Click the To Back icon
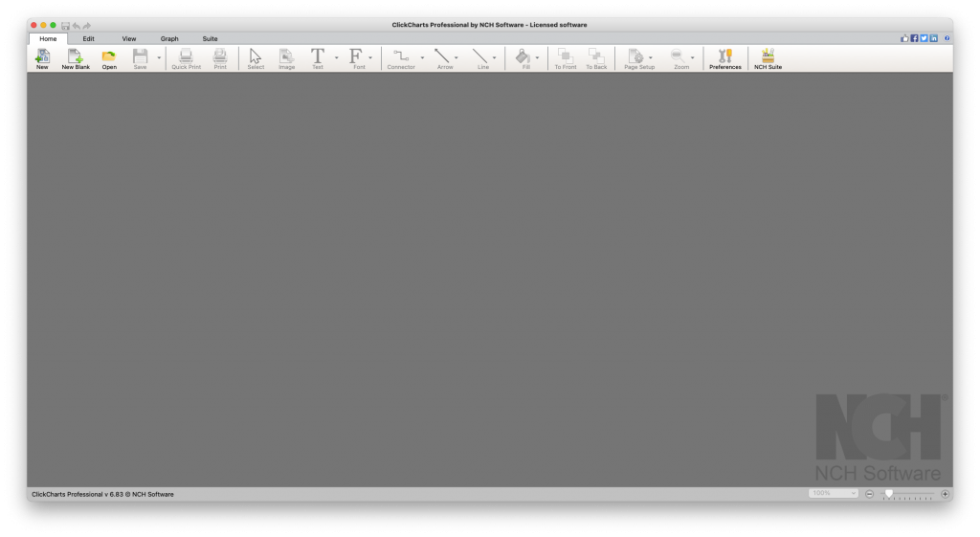Image resolution: width=980 pixels, height=537 pixels. 596,58
